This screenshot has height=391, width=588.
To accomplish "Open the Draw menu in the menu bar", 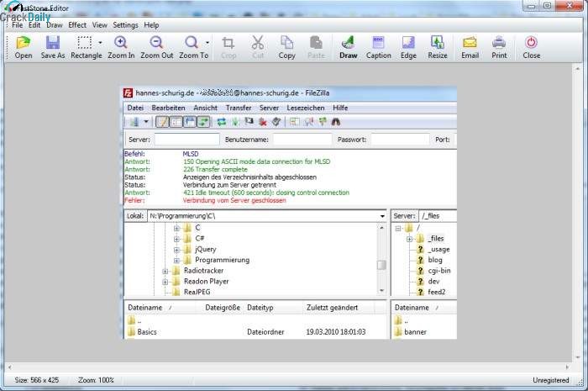I will coord(55,25).
